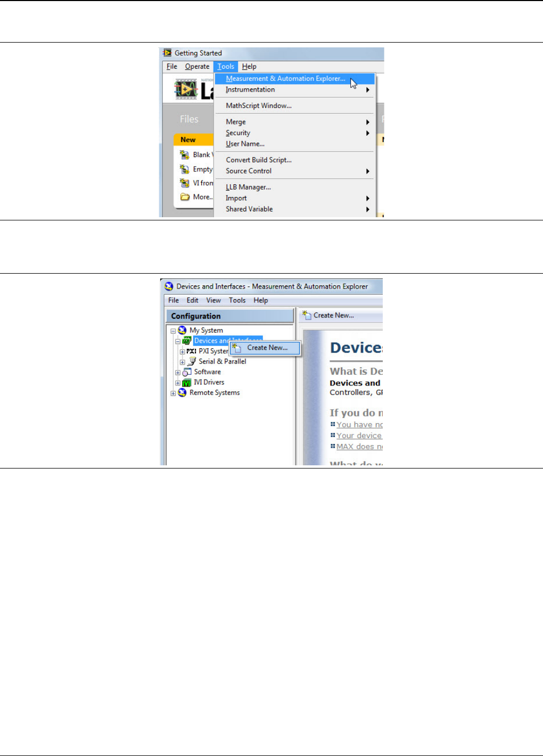The width and height of the screenshot is (543, 756).
Task: Select MathScript Window menu entry
Action: pyautogui.click(x=294, y=106)
